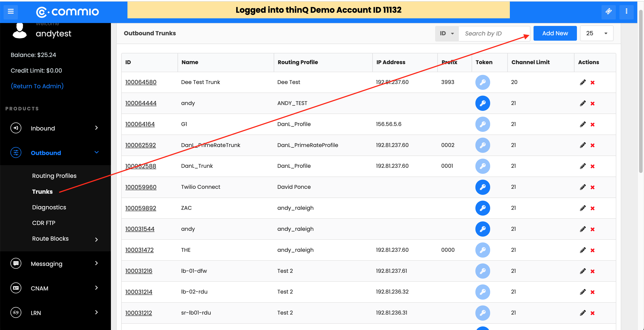Click the token key icon for lb-01-dfw trunk
This screenshot has width=644, height=330.
click(x=482, y=271)
